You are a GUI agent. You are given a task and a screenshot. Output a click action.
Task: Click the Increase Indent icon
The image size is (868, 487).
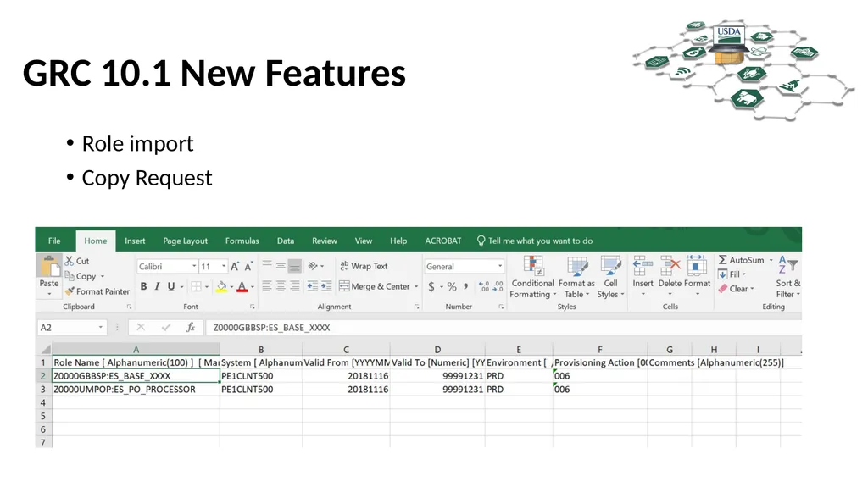326,286
